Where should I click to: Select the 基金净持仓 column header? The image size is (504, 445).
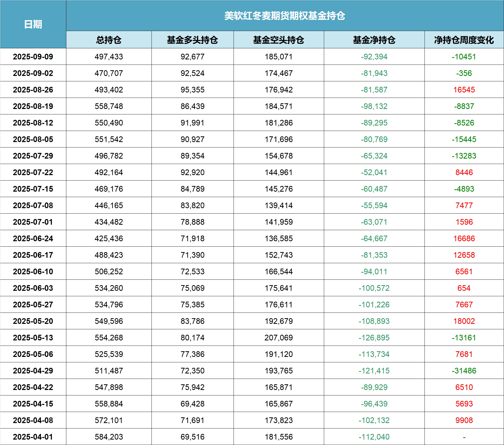click(374, 40)
